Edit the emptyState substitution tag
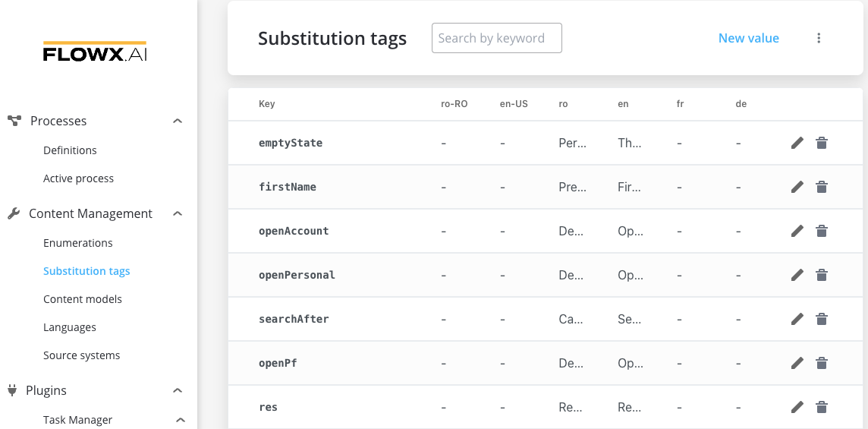 click(797, 143)
